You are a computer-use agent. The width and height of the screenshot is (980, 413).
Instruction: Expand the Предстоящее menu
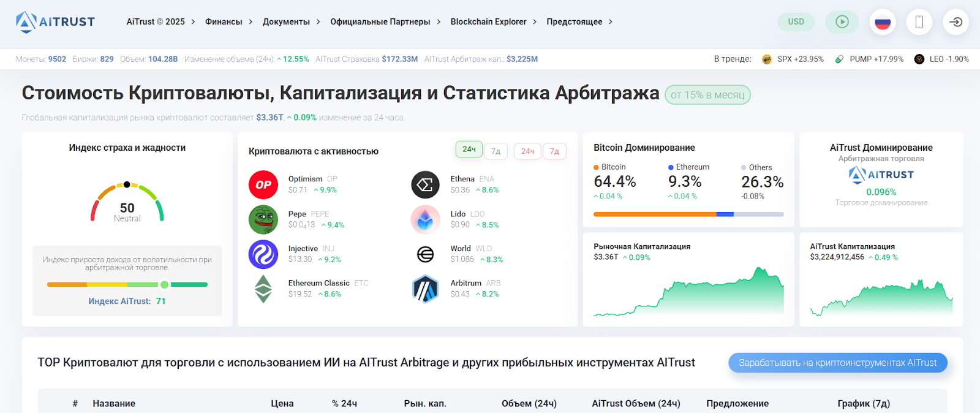579,22
